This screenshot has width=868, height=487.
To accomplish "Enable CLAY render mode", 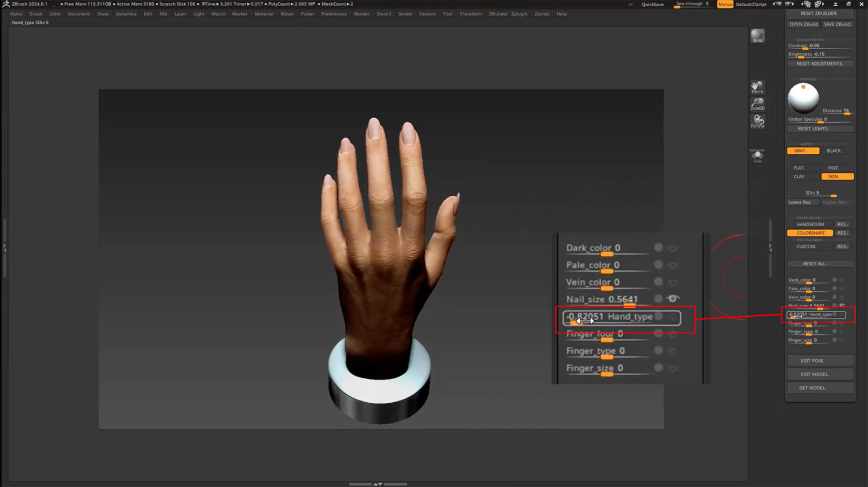I will point(800,176).
